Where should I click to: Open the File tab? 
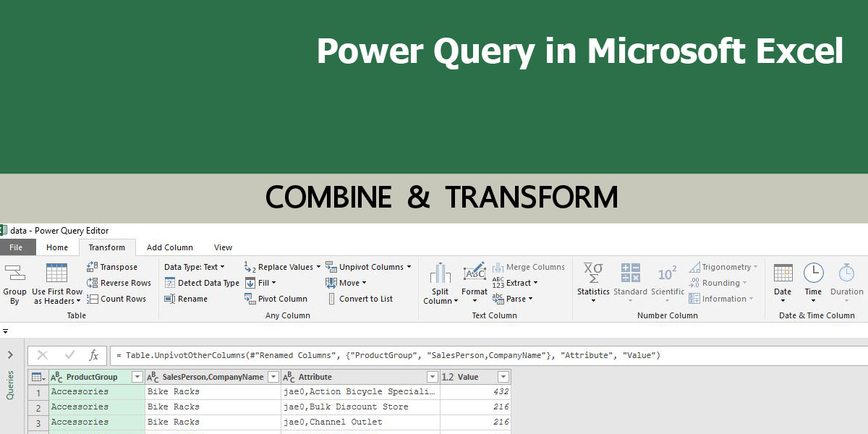(x=16, y=247)
